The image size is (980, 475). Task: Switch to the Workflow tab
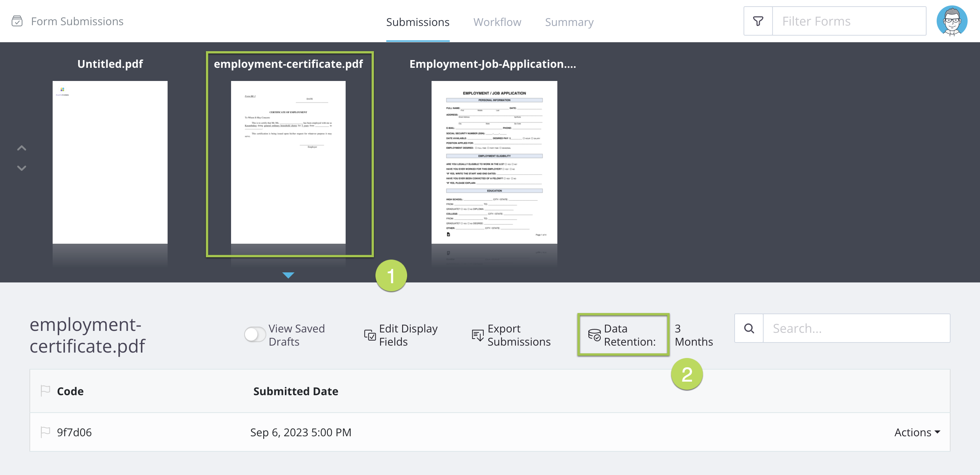click(497, 22)
